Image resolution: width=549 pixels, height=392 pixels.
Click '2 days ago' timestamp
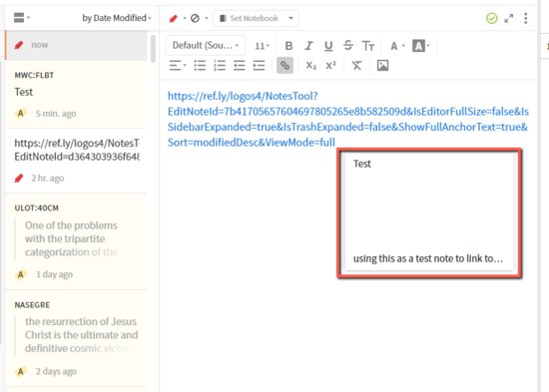pyautogui.click(x=56, y=371)
